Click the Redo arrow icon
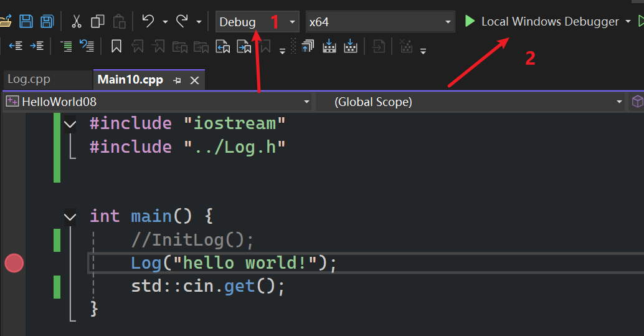The width and height of the screenshot is (644, 336). pyautogui.click(x=182, y=22)
